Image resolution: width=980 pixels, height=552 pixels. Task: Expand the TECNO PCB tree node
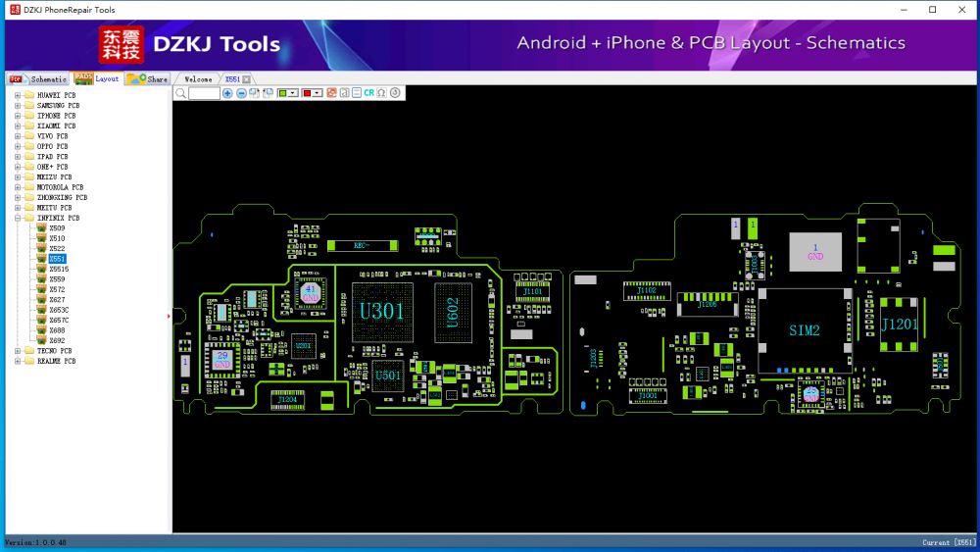pyautogui.click(x=17, y=351)
